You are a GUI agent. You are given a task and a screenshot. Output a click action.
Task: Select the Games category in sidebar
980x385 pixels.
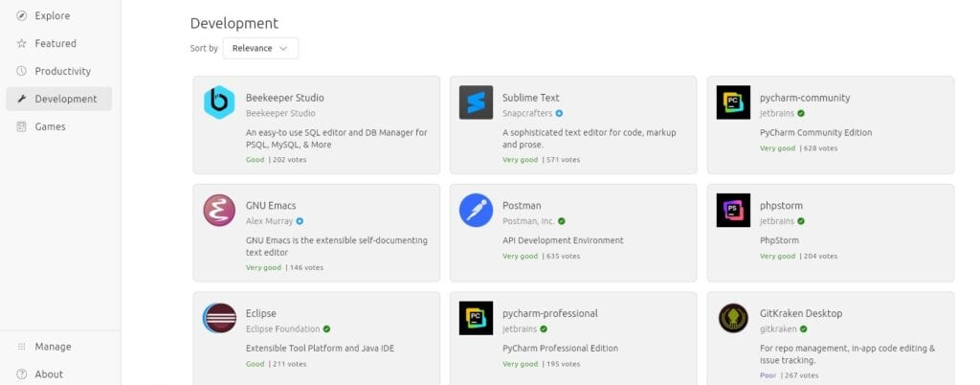point(50,126)
